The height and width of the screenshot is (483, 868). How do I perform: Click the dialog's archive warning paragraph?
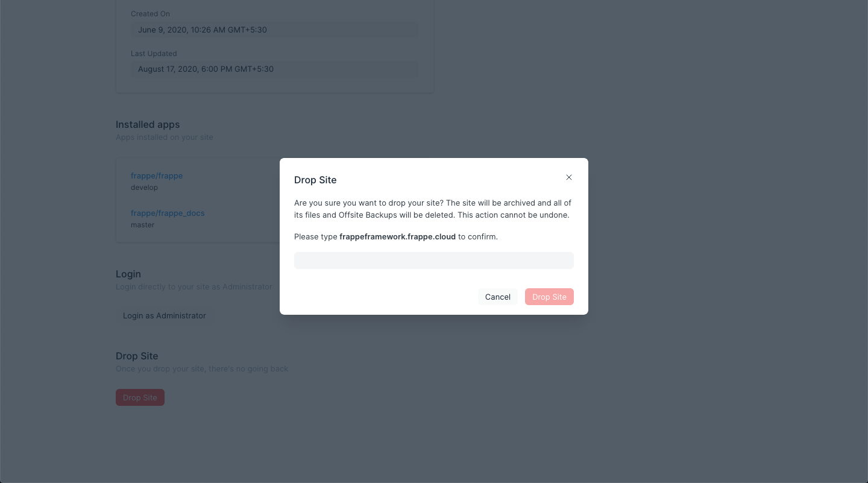coord(432,209)
